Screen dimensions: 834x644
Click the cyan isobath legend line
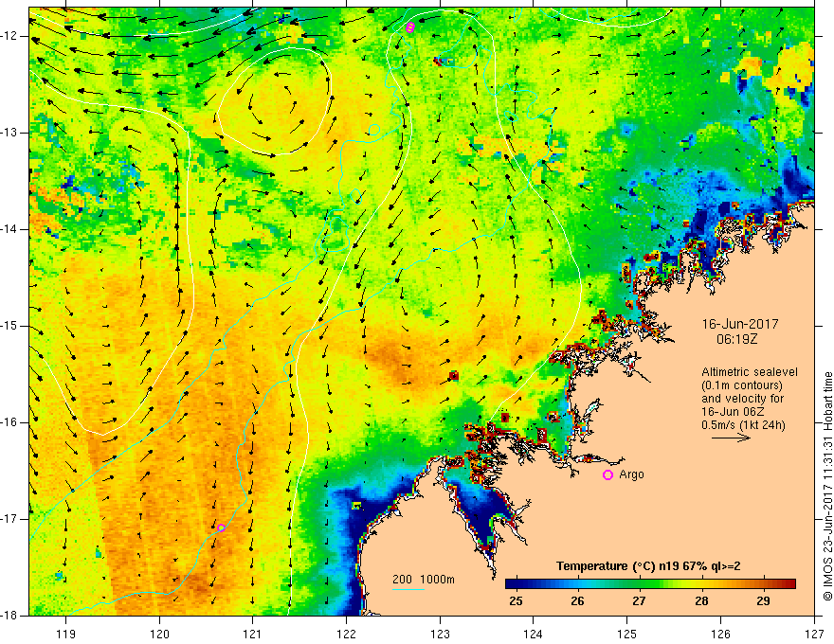pyautogui.click(x=408, y=589)
